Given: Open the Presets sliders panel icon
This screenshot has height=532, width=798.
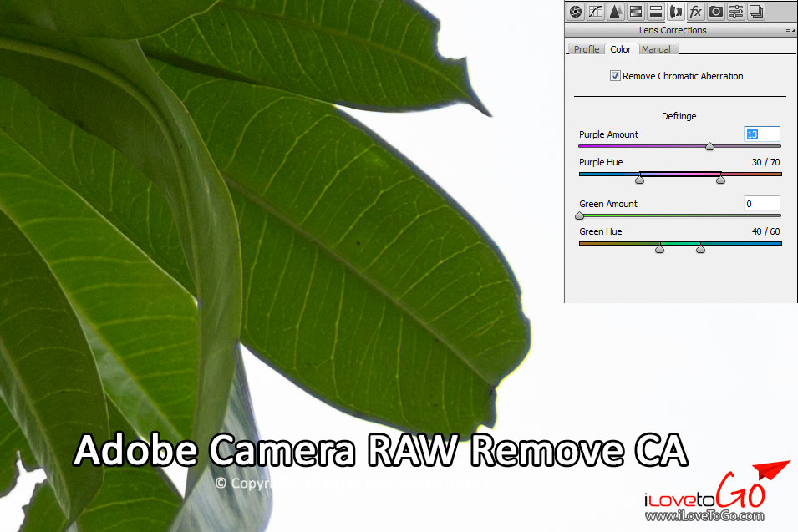Looking at the screenshot, I should coord(736,11).
